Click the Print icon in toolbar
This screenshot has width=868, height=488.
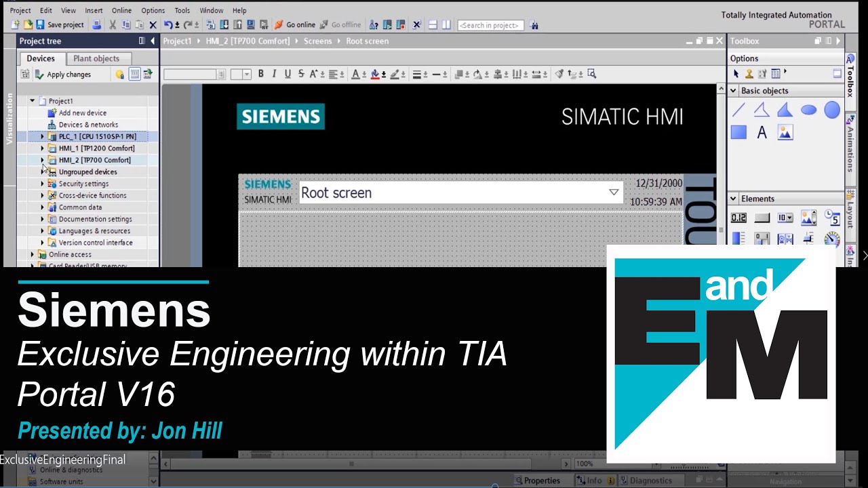[96, 25]
